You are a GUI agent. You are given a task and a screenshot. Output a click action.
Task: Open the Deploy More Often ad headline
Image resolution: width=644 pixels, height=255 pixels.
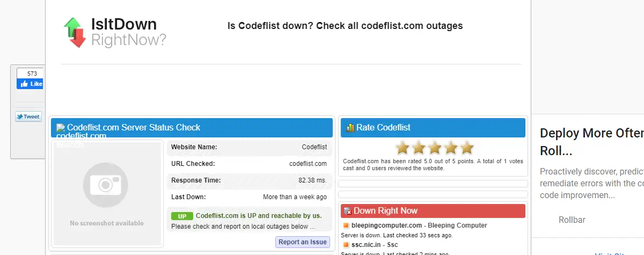click(x=591, y=141)
